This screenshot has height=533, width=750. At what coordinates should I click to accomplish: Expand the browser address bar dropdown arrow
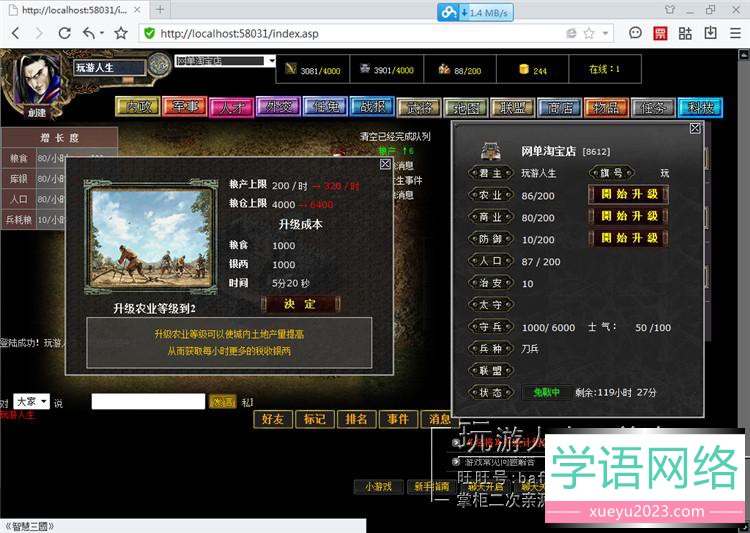coord(607,33)
